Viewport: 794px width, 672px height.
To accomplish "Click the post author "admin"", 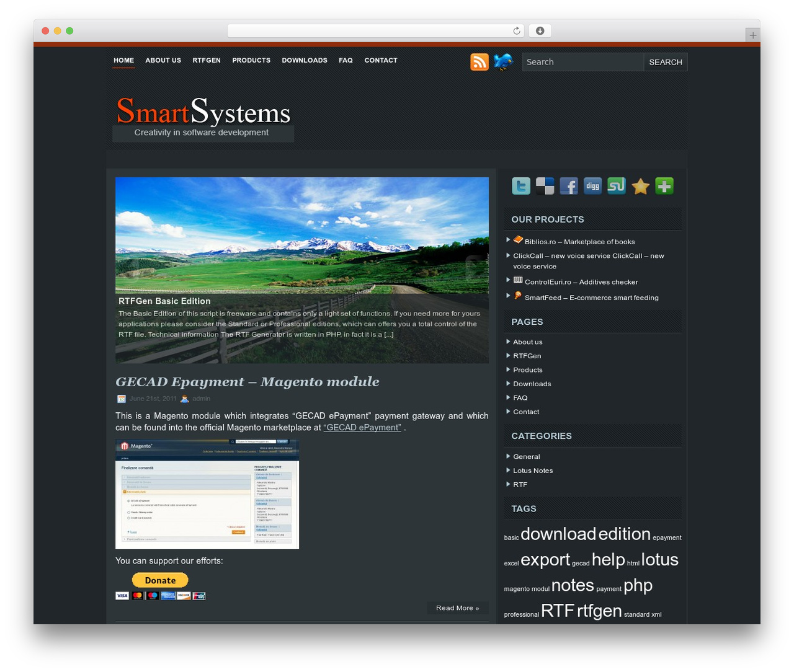I will (201, 399).
